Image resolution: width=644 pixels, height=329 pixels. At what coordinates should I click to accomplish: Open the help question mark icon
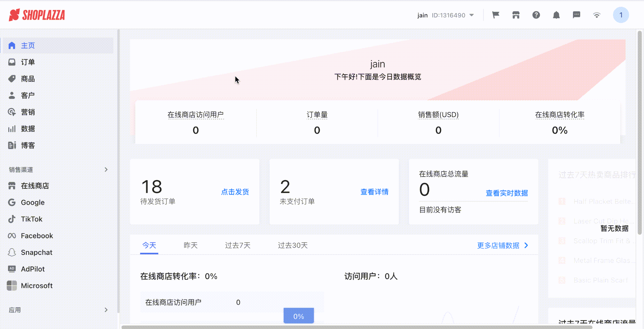click(x=536, y=15)
